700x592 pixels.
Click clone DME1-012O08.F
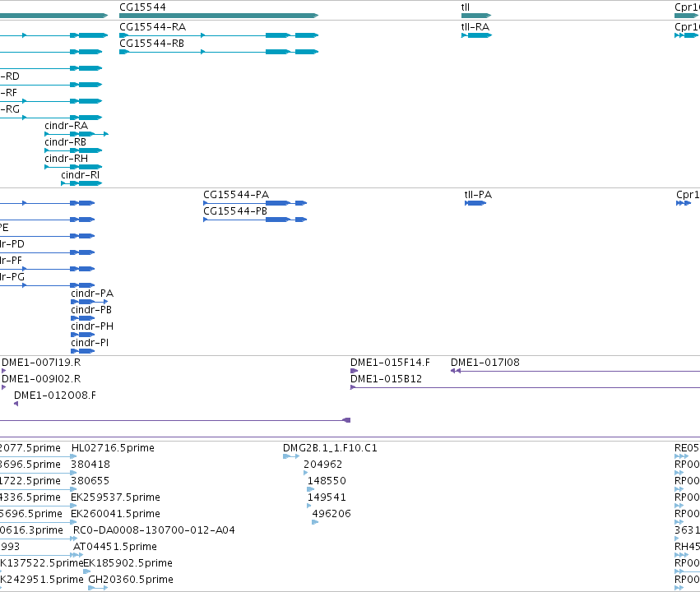tap(16, 404)
